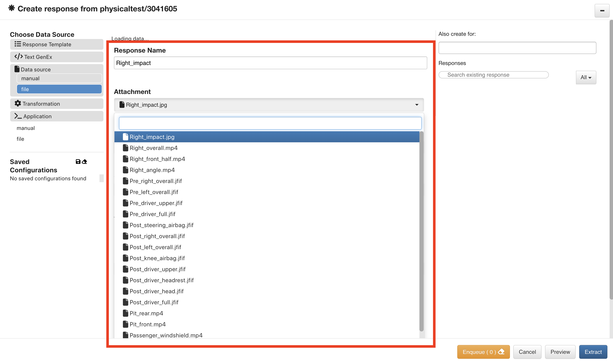Open the Text GenEx section
Viewport: 613px width, 364px height.
point(57,57)
